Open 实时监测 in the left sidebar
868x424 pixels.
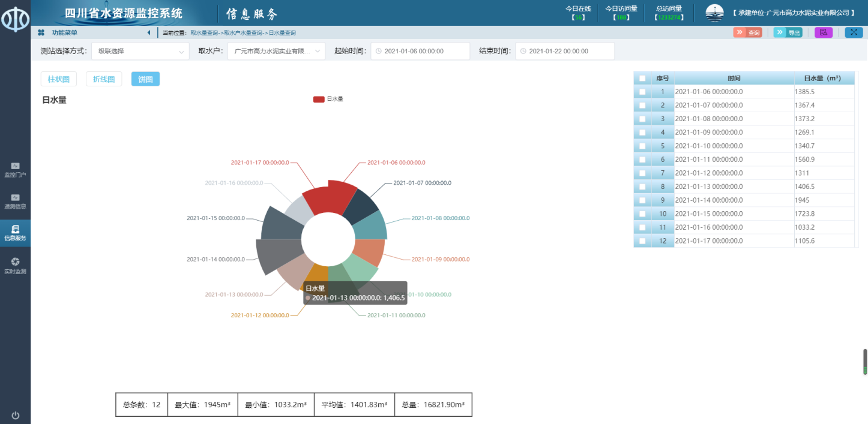tap(15, 266)
